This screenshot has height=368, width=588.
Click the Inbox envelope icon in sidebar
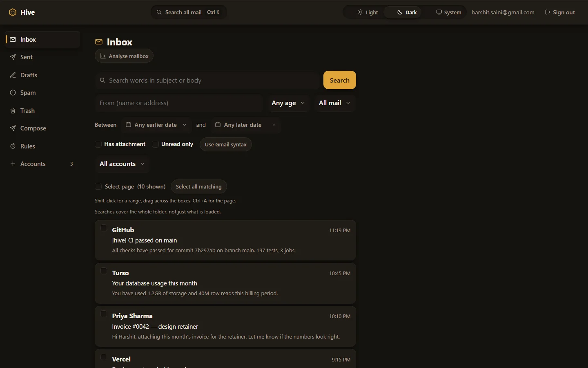[x=13, y=40]
